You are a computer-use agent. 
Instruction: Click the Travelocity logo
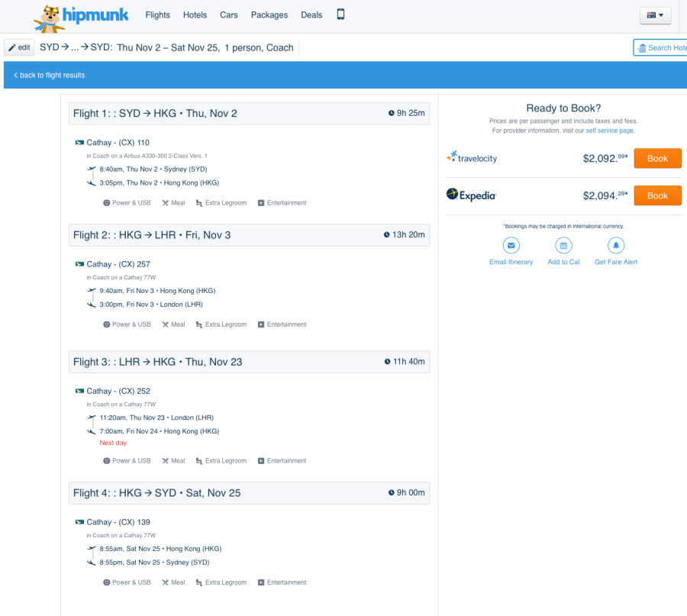472,158
